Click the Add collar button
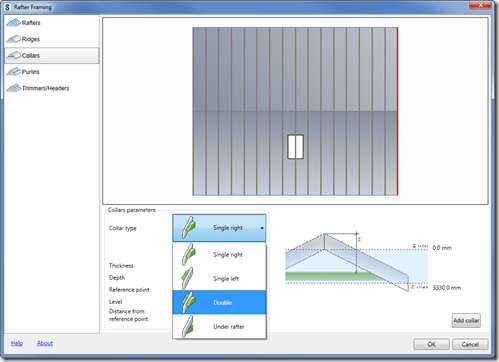This screenshot has height=362, width=499. point(466,320)
